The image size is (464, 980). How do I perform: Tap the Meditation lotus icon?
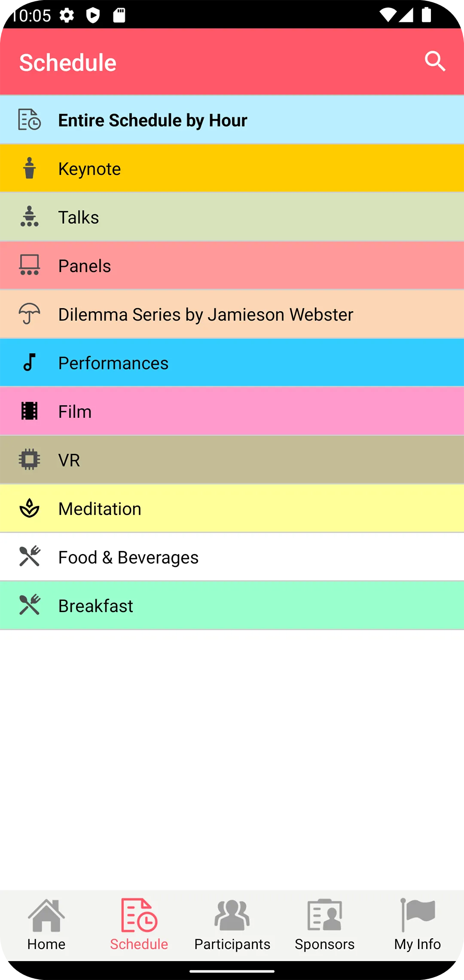[29, 508]
